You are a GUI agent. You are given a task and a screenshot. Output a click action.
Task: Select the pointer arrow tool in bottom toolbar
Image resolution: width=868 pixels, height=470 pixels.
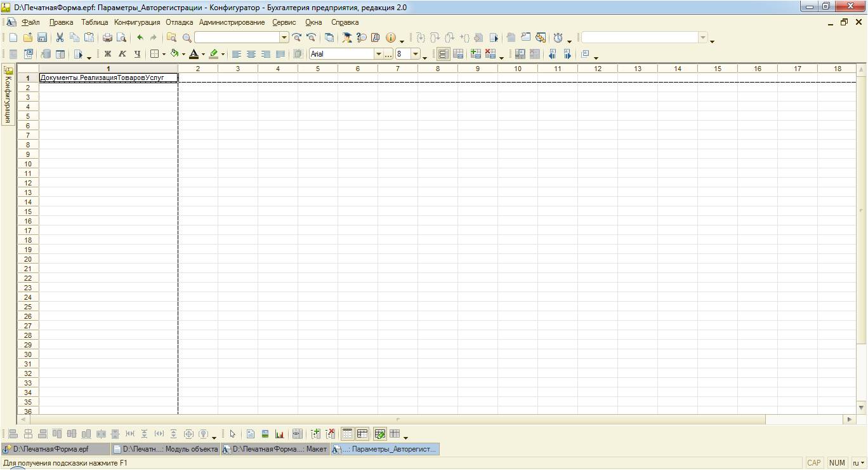pyautogui.click(x=232, y=434)
